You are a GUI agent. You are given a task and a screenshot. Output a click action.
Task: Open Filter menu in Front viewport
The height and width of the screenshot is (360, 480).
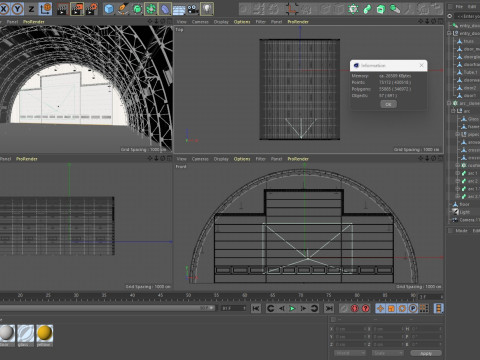261,159
